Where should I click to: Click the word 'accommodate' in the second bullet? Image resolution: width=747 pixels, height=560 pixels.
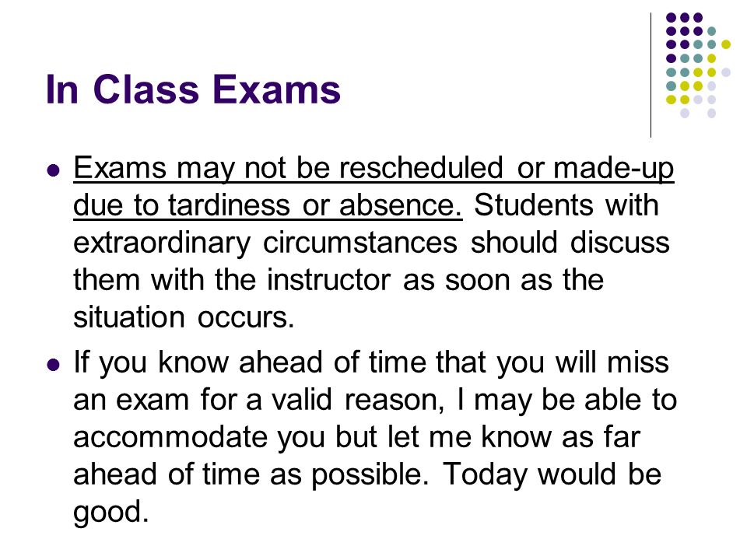click(x=170, y=438)
